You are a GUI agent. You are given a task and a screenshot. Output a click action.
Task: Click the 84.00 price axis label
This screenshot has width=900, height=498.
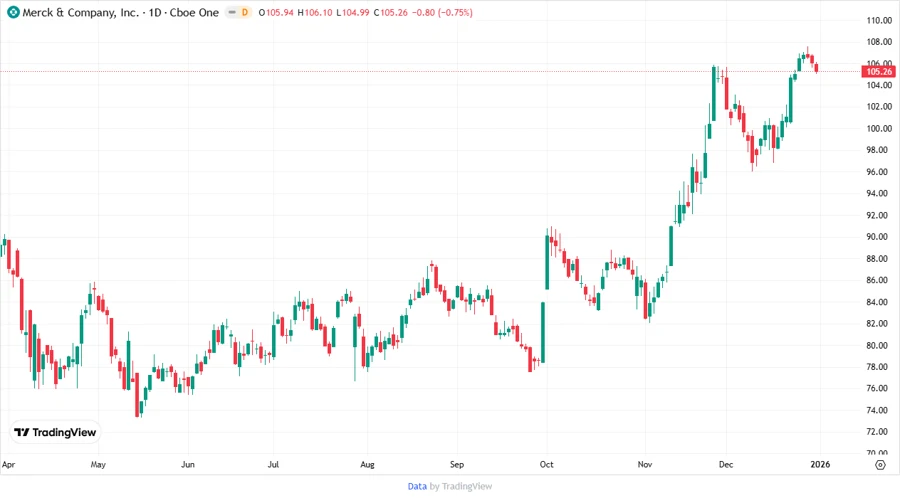click(879, 302)
